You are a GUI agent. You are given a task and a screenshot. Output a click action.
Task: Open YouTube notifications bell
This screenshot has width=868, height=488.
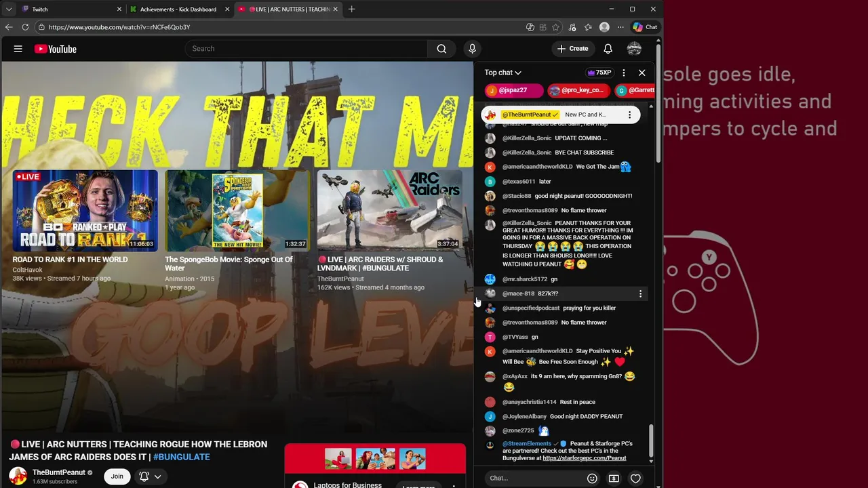[608, 49]
